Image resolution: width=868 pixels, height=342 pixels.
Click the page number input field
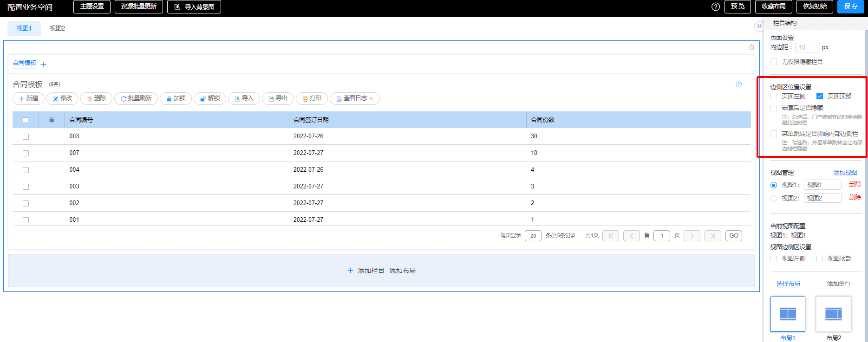(x=662, y=236)
